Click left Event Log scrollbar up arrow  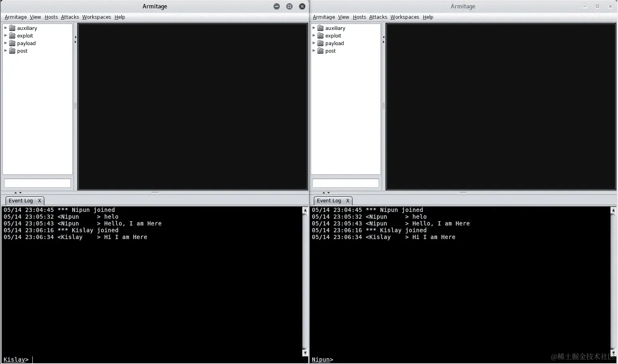tap(305, 210)
